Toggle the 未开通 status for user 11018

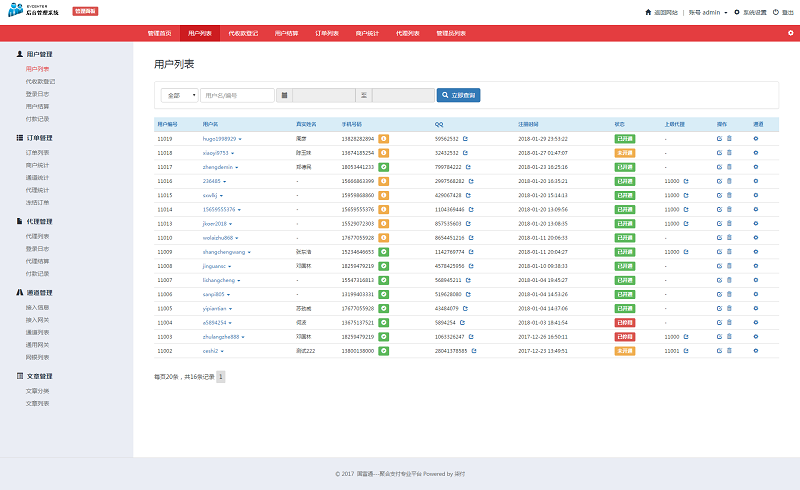click(624, 152)
